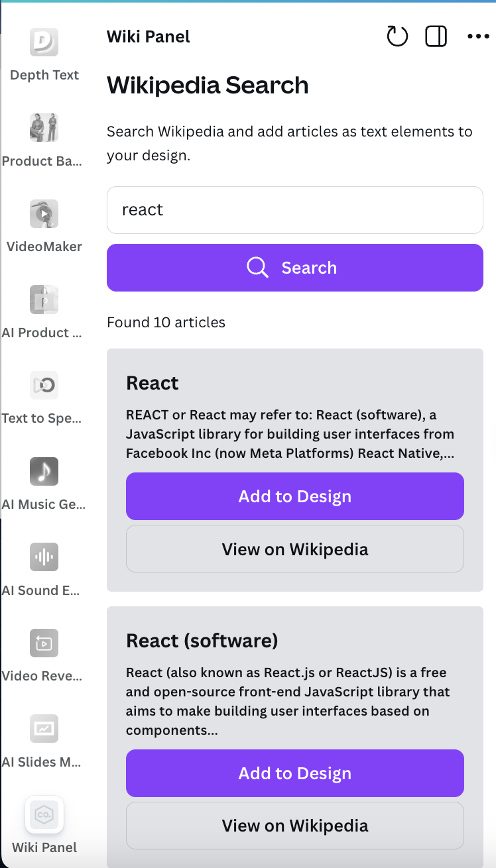The width and height of the screenshot is (496, 868).
Task: Open the AI Product app icon
Action: coord(44,299)
